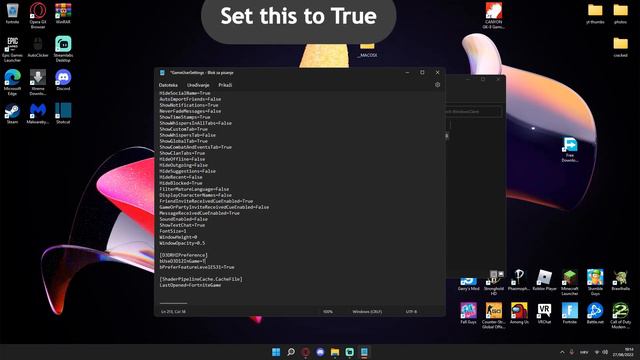Screen dimensions: 640x360
Task: Click the AutoImportFriends=False line
Action: [190, 99]
